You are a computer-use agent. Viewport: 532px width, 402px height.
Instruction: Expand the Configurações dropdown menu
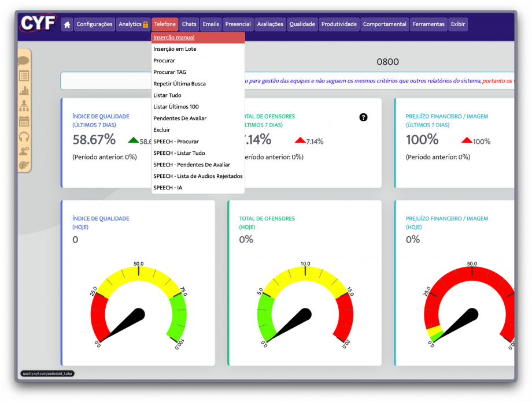click(94, 24)
